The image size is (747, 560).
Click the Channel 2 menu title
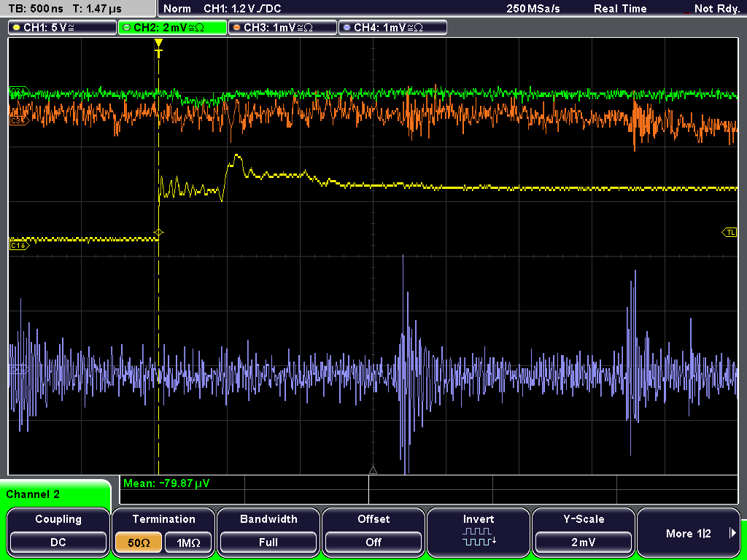(x=33, y=494)
